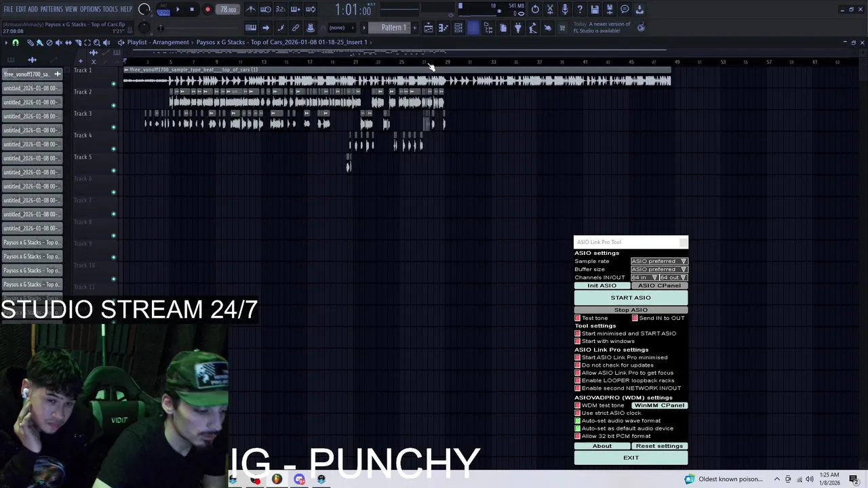Toggle typing keyboard to piano icon

point(250,28)
